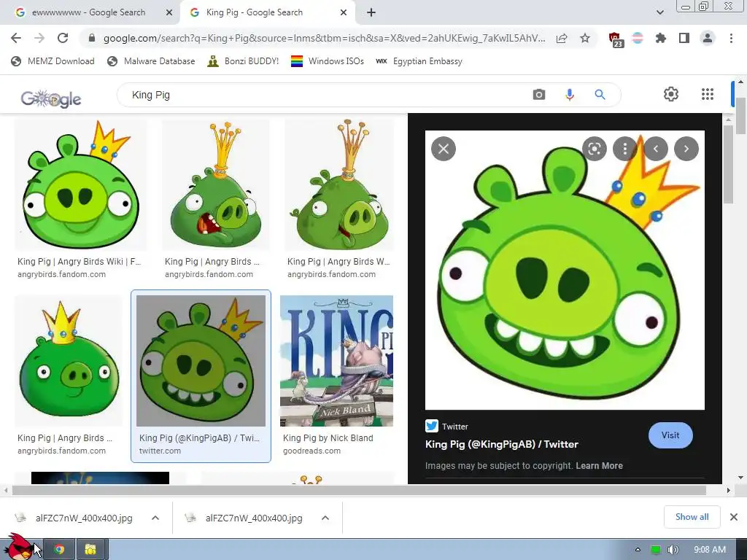Open Google quick settings gear
The height and width of the screenshot is (560, 747).
(x=671, y=94)
